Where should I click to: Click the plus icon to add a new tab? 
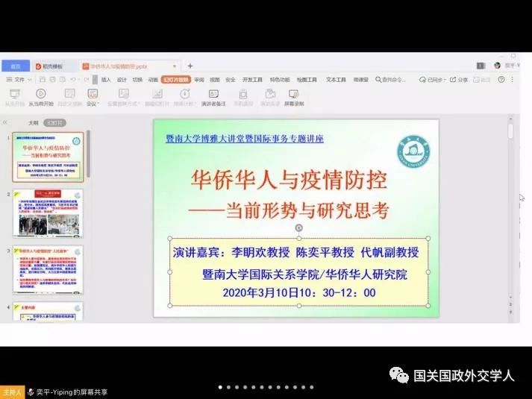[x=190, y=66]
